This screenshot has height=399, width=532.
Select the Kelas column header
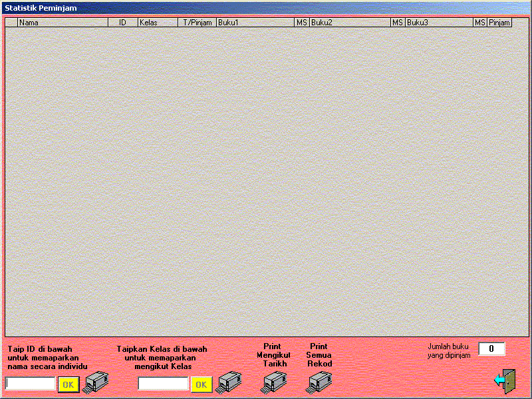click(x=158, y=23)
